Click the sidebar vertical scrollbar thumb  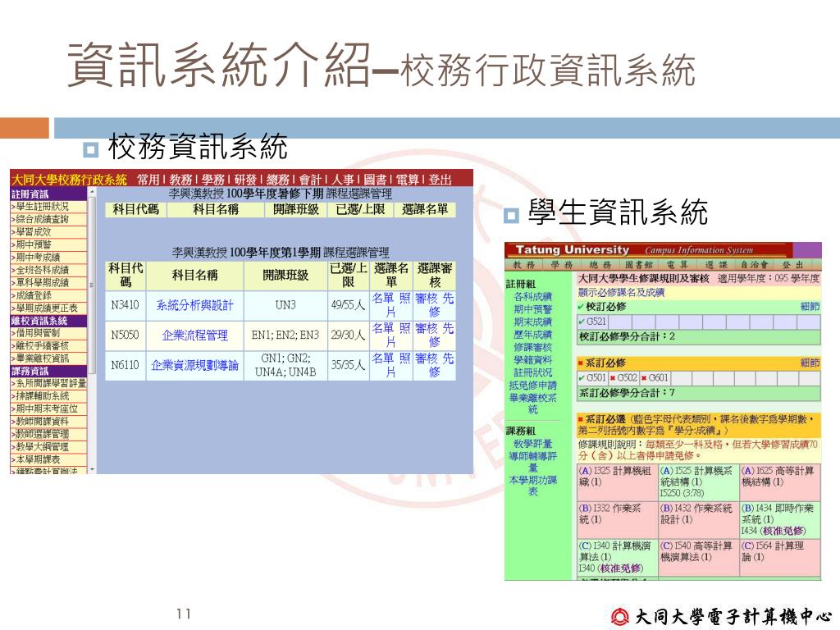(x=92, y=285)
